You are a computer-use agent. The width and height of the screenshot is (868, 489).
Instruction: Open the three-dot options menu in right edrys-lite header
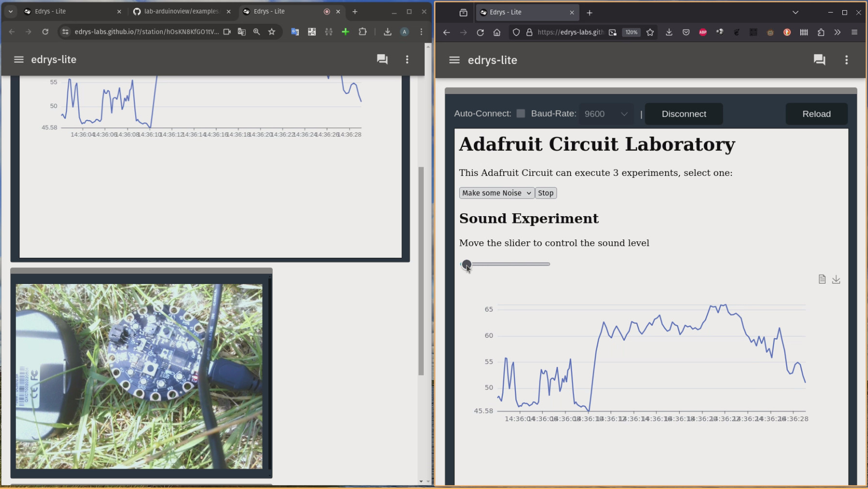(846, 60)
